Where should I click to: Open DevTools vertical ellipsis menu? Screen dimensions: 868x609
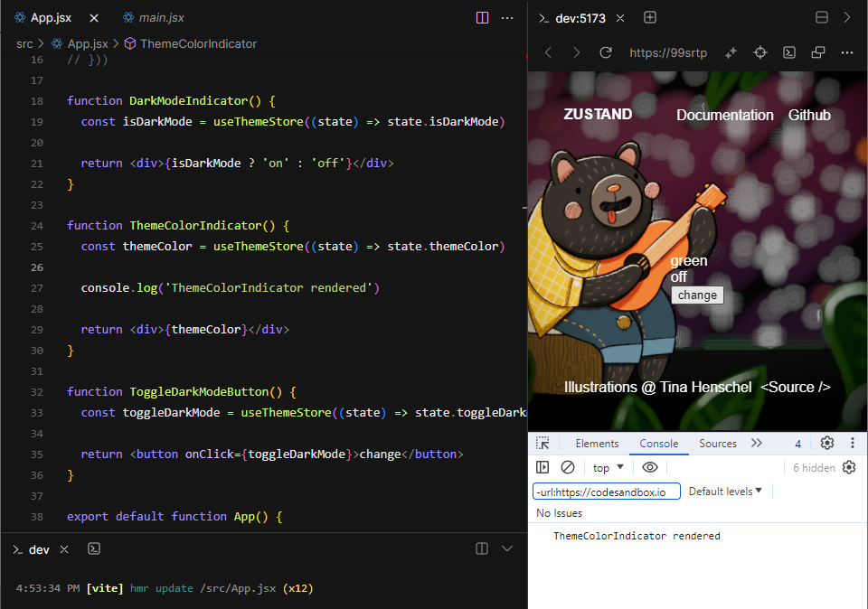(853, 443)
